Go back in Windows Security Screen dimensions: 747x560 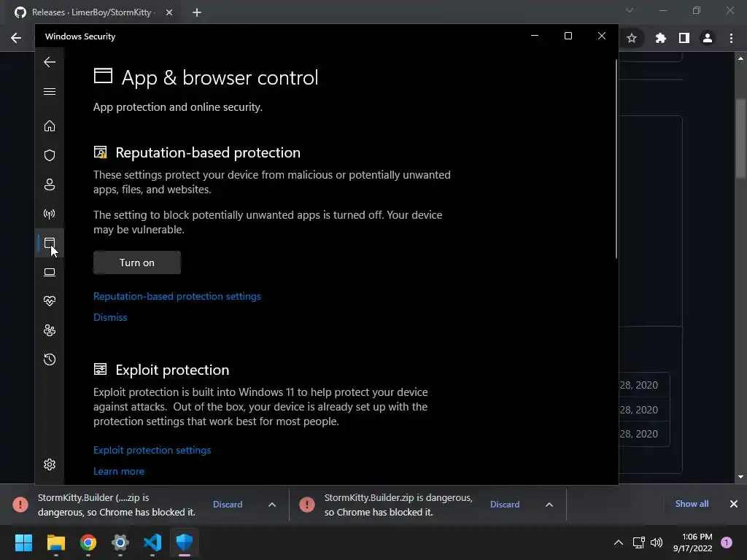pos(50,62)
